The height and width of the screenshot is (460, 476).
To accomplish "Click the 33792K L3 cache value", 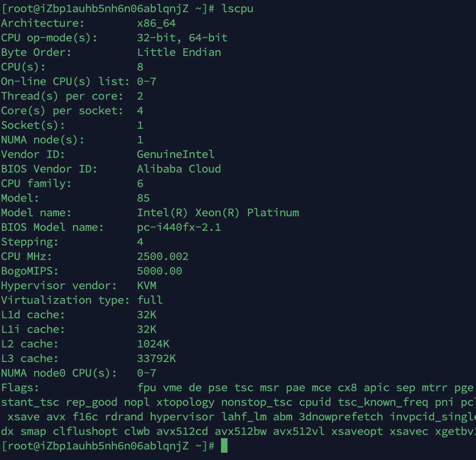I will pos(156,358).
